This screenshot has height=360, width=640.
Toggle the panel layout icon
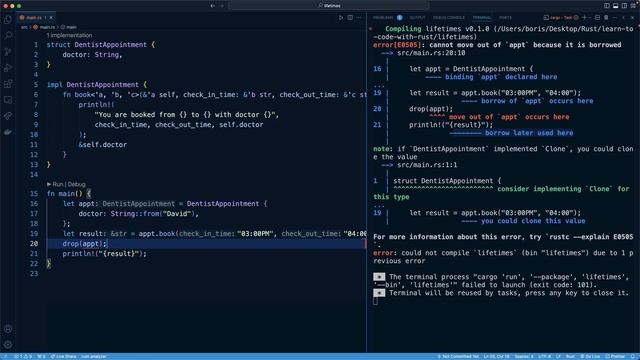[616, 6]
